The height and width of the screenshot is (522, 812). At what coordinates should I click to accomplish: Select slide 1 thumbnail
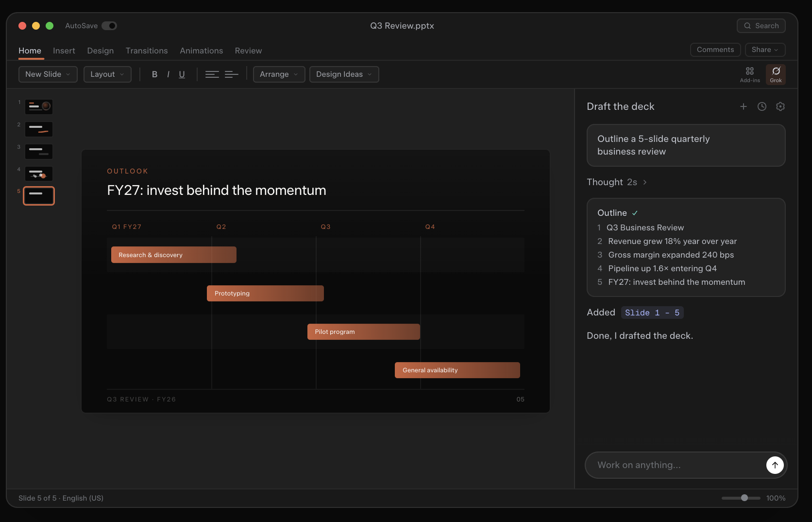click(39, 106)
